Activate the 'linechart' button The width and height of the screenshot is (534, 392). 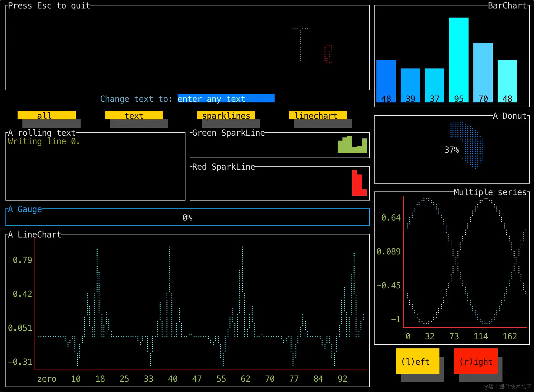pos(318,115)
